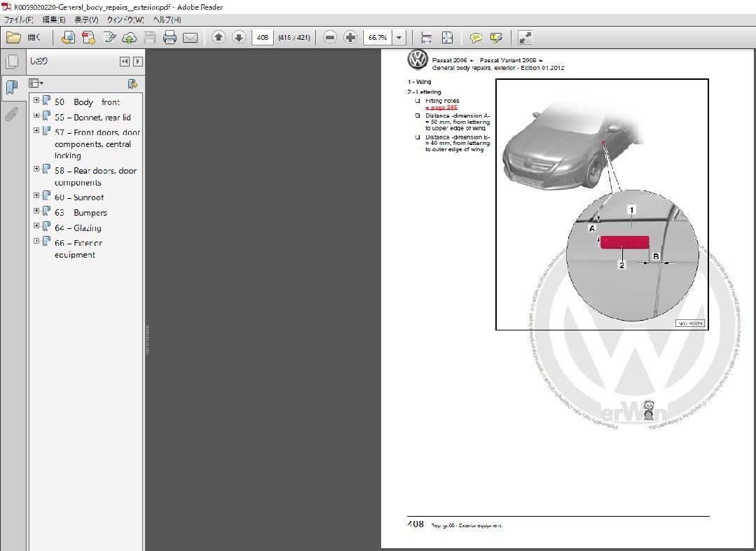756x551 pixels.
Task: Open the zoom level dropdown arrow
Action: coord(399,38)
